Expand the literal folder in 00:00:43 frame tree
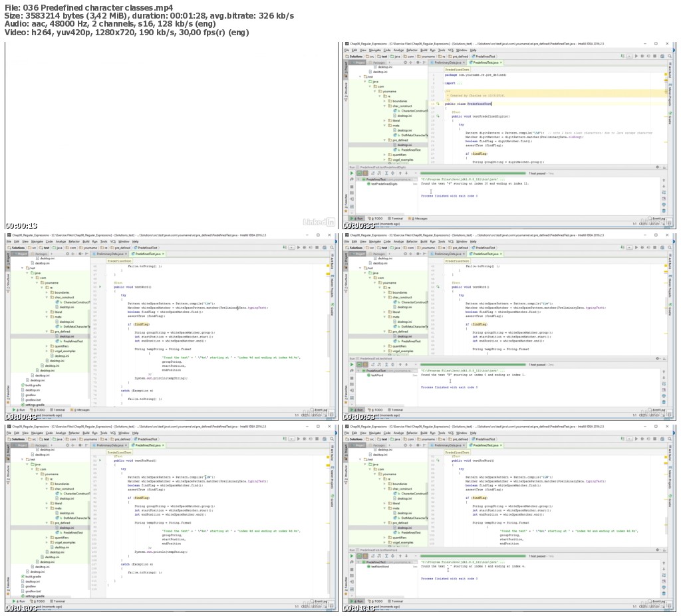The image size is (681, 616). [x=47, y=312]
